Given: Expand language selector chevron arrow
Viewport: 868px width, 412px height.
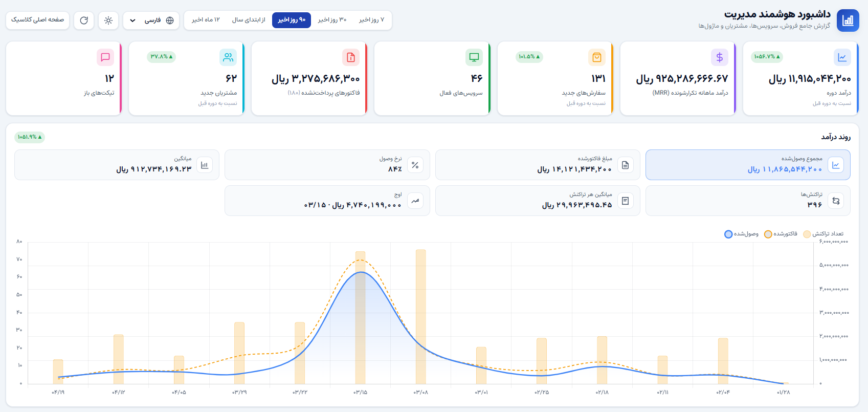Looking at the screenshot, I should pos(132,20).
